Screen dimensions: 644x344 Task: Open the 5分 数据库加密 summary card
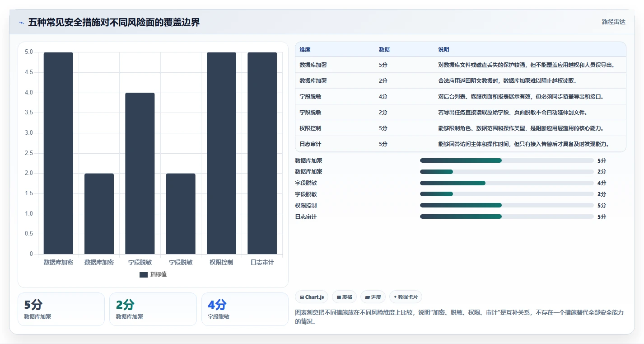[x=61, y=309]
